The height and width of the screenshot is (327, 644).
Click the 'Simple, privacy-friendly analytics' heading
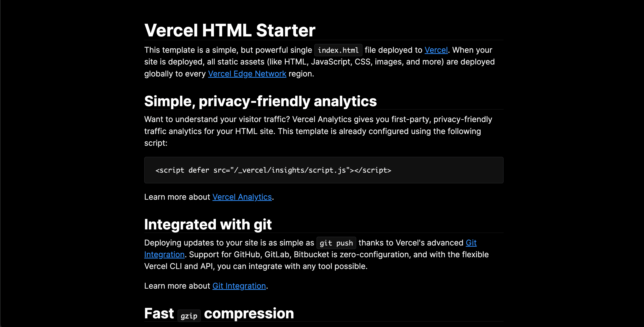pos(260,101)
